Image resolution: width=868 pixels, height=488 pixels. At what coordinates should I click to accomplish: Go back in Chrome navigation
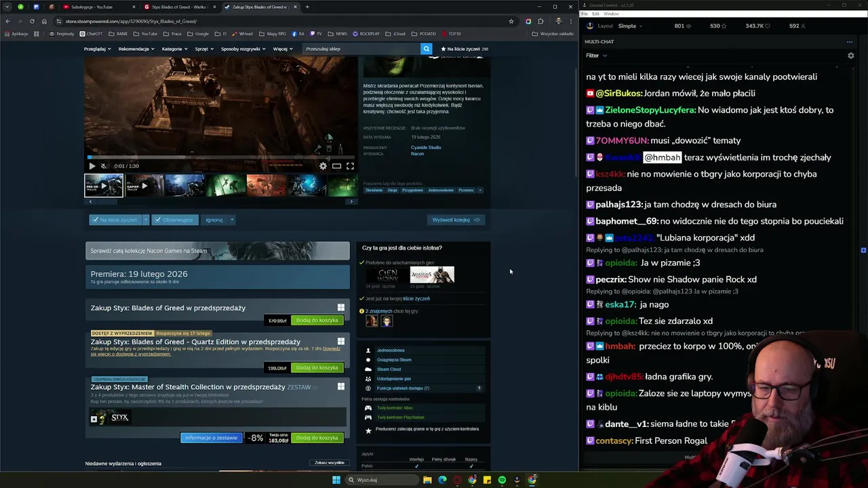pyautogui.click(x=7, y=21)
